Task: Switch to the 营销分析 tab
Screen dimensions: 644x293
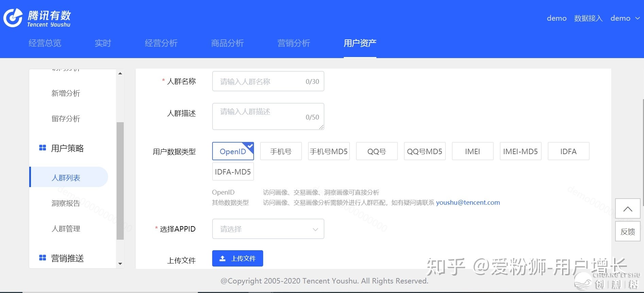Action: point(294,43)
